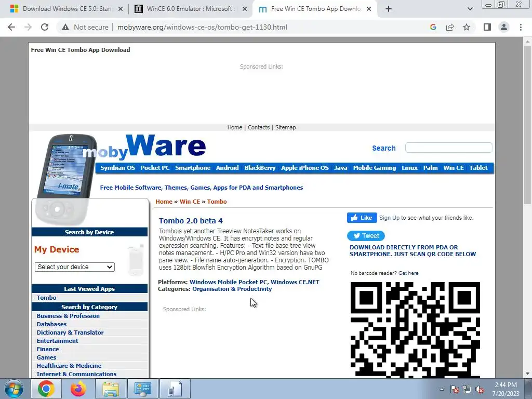Open the Symbian OS menu item
This screenshot has height=399, width=532.
click(117, 168)
